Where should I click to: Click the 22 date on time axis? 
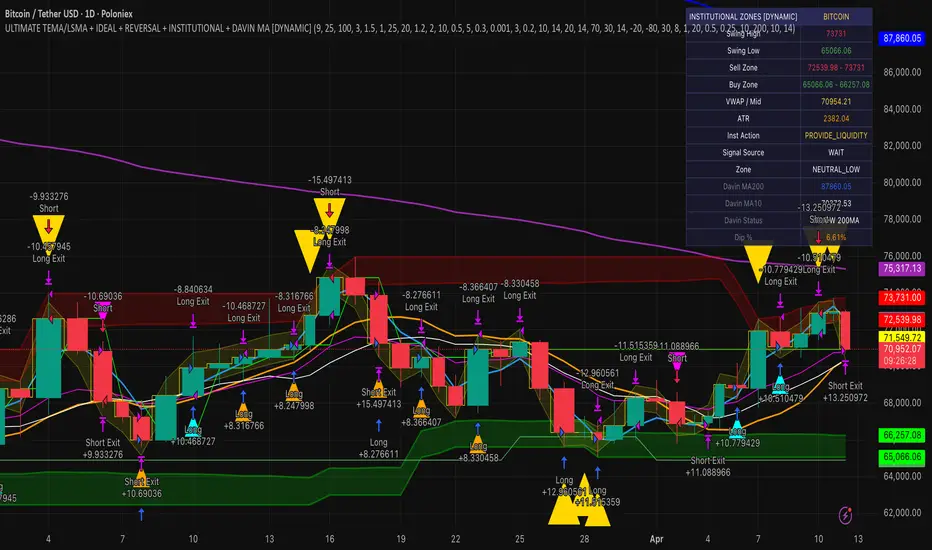click(x=455, y=539)
